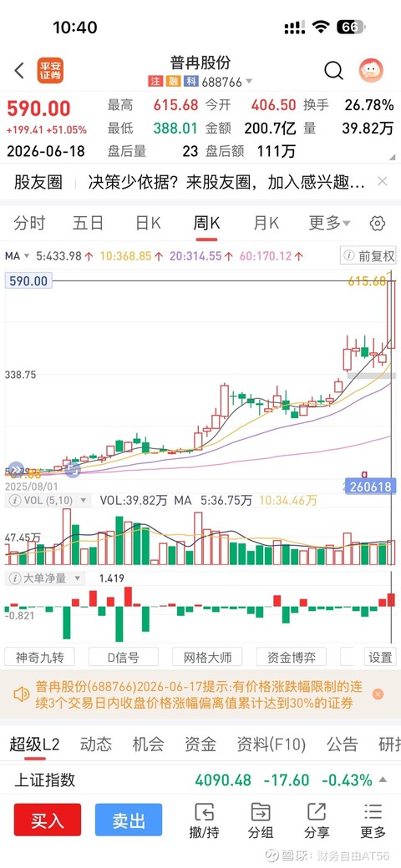Screen dimensions: 401x868
Task: Tap the 注 tag badge
Action: click(x=156, y=82)
